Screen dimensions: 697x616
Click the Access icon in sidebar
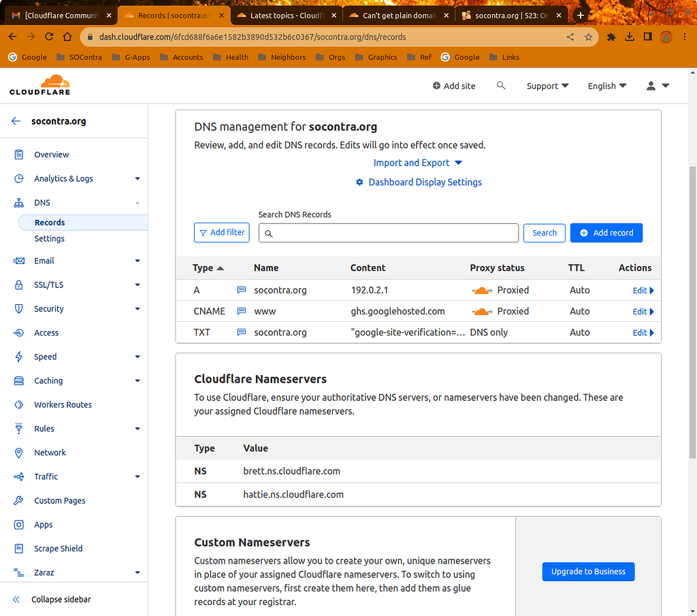[18, 333]
